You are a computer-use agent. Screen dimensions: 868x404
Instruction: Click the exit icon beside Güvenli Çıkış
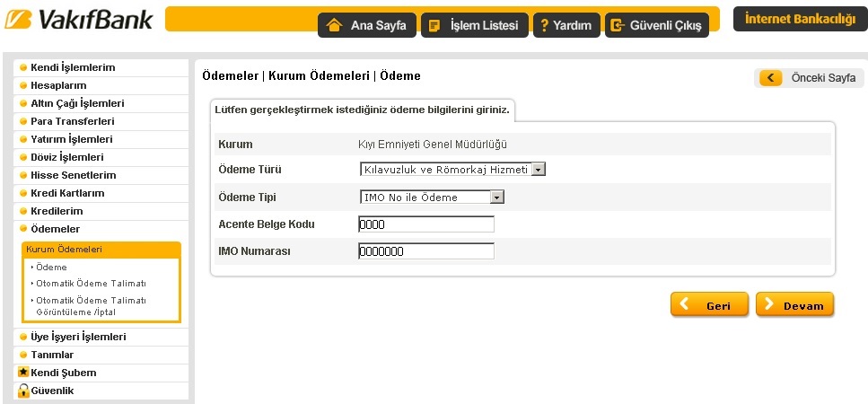point(617,25)
